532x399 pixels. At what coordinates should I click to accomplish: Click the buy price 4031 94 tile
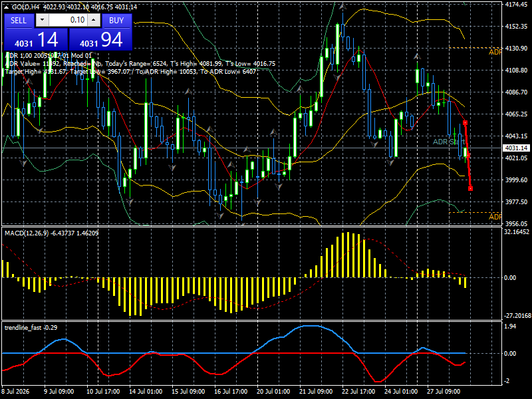click(100, 40)
